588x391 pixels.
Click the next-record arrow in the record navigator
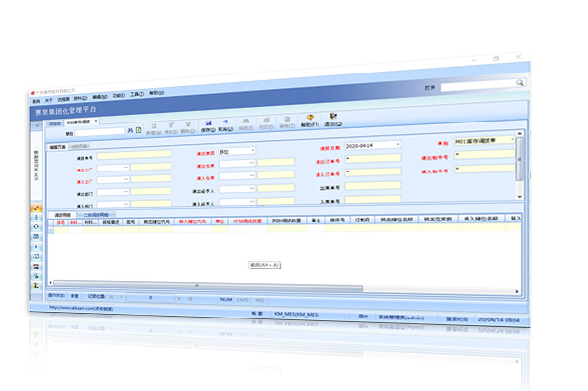pyautogui.click(x=179, y=299)
